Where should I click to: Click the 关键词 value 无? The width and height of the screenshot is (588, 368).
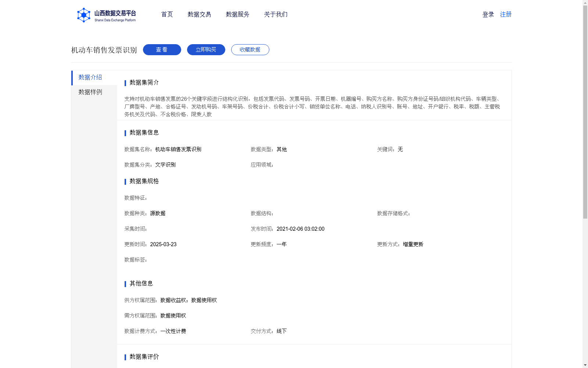click(x=400, y=149)
